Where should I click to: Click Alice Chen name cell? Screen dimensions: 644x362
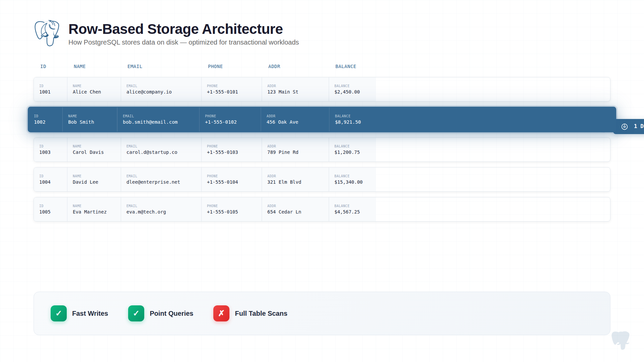point(87,92)
